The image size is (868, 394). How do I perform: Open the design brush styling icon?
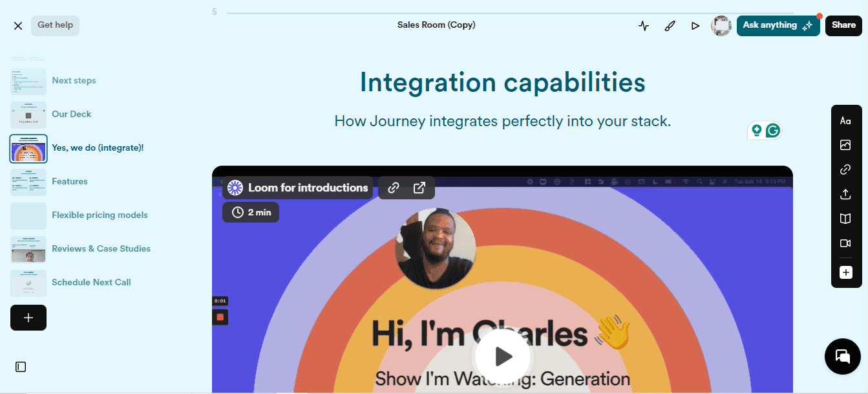[x=670, y=26]
